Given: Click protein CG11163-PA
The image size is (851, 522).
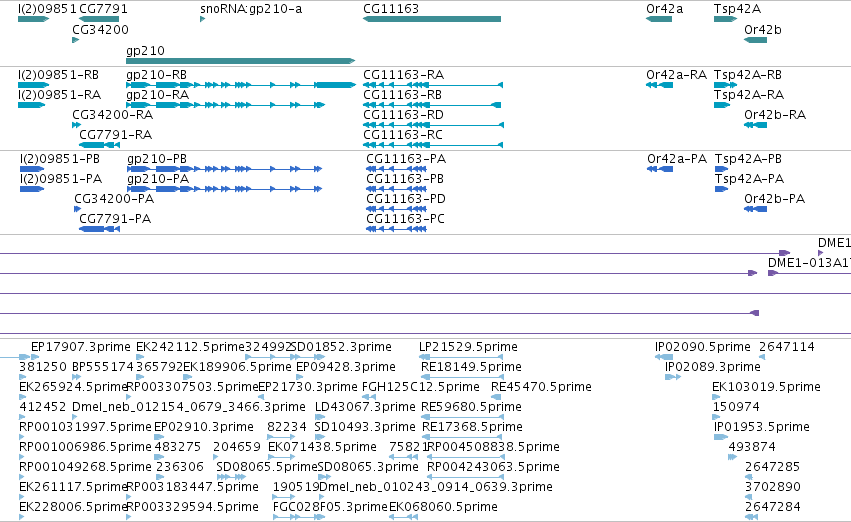Looking at the screenshot, I should coord(396,169).
